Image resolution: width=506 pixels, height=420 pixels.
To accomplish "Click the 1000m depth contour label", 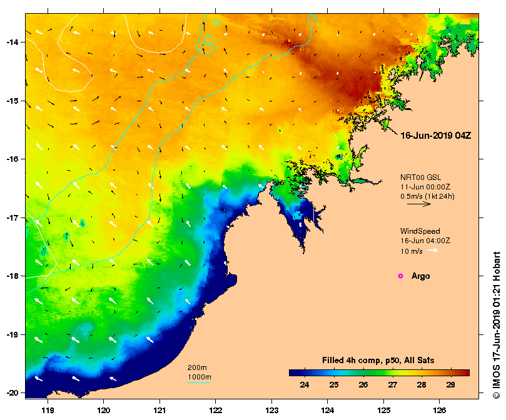I will (x=200, y=377).
